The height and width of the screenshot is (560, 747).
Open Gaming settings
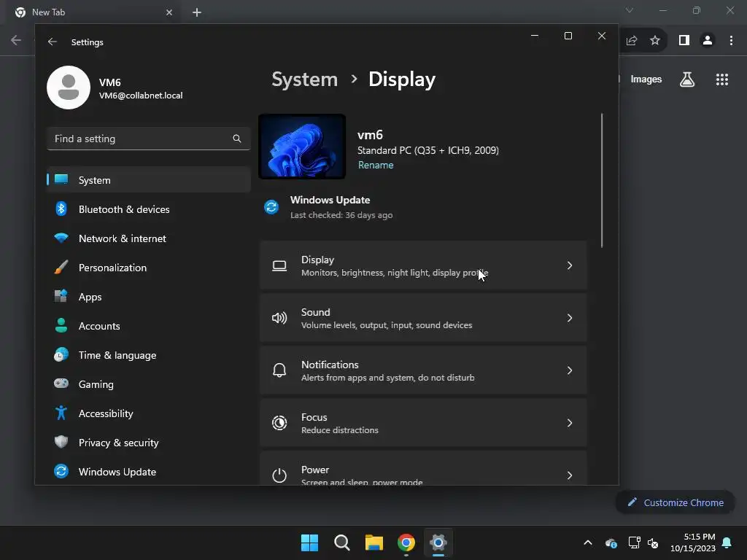point(149,384)
